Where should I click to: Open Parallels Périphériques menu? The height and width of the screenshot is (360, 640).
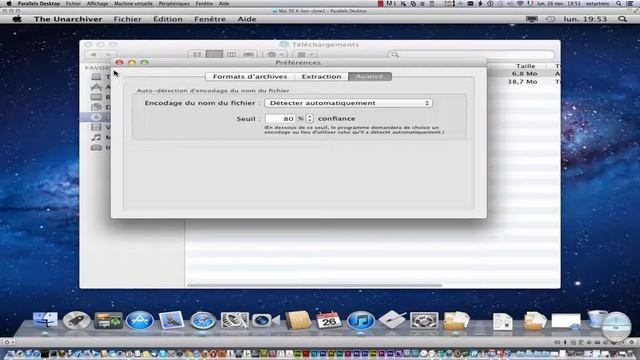coord(174,3)
